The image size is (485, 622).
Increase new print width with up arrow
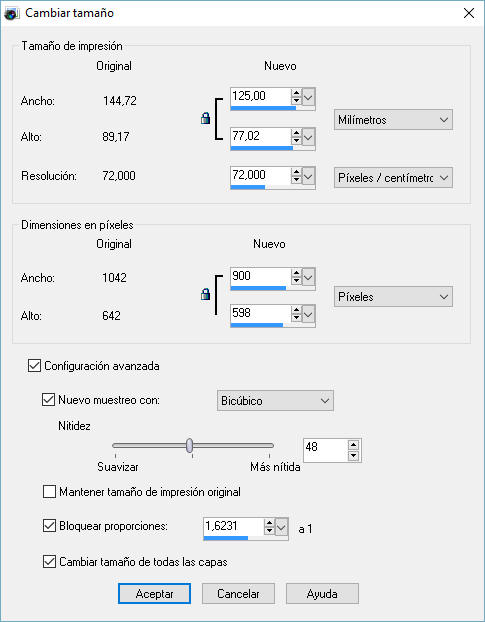296,93
